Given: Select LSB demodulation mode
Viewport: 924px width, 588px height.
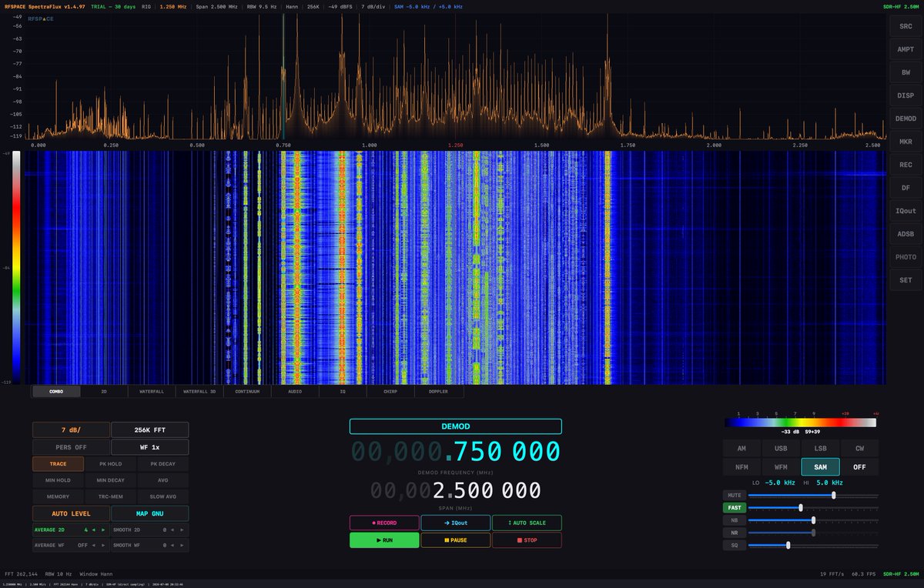Looking at the screenshot, I should [x=821, y=448].
